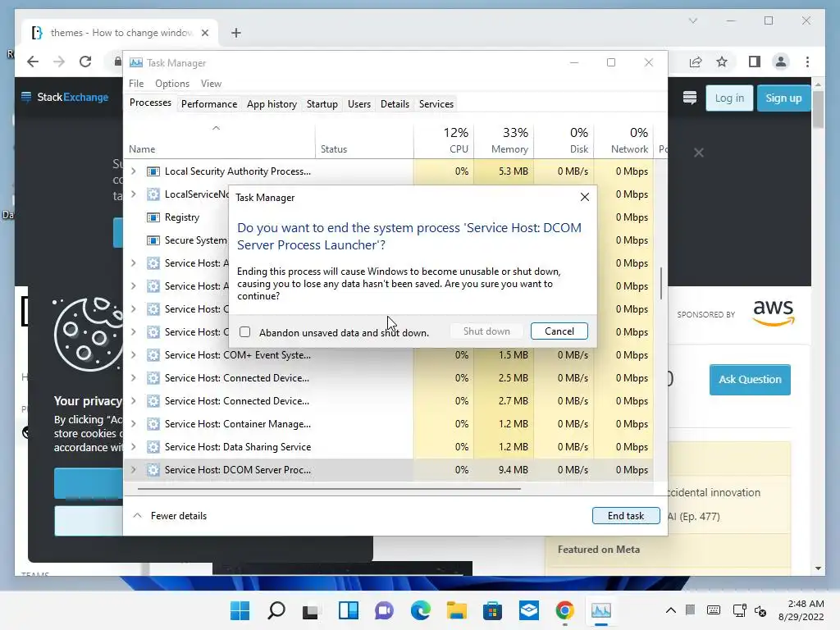Click Sign up on Stack Exchange
Image resolution: width=840 pixels, height=630 pixels.
[783, 98]
